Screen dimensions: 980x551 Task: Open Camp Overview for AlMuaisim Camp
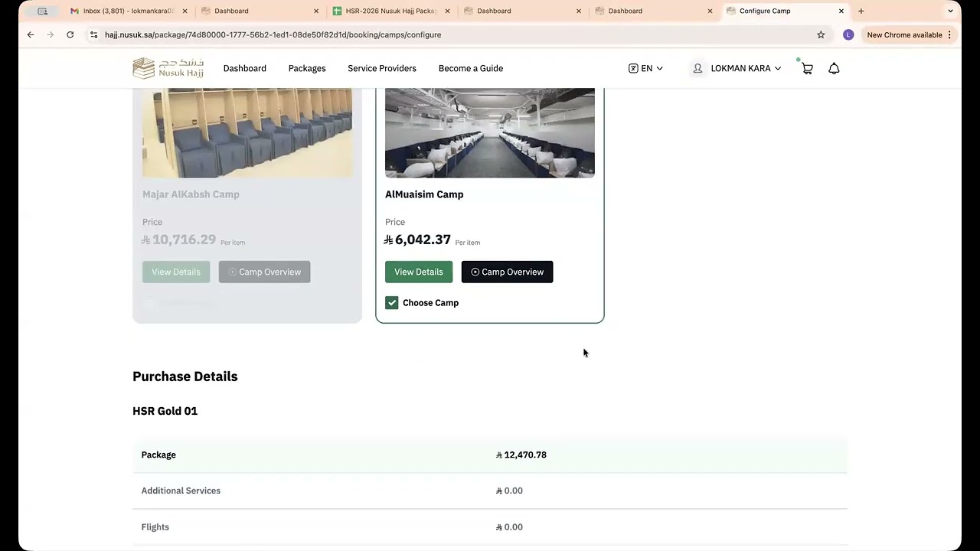[507, 272]
